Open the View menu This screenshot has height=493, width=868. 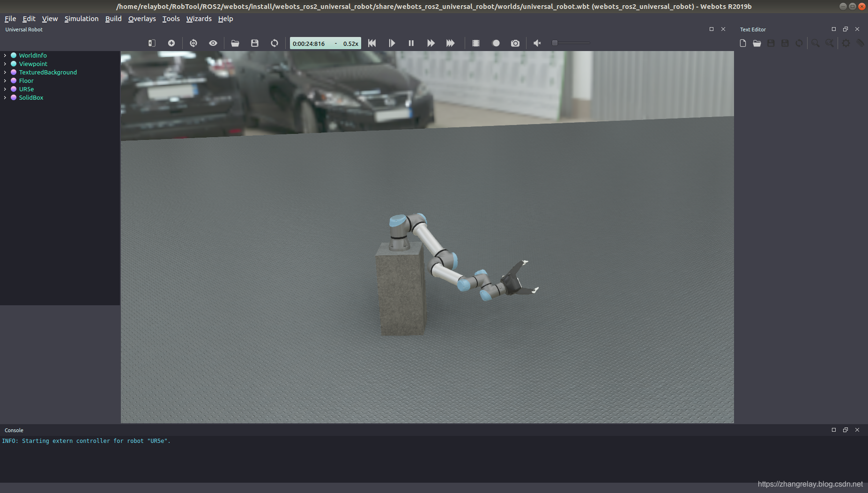(x=50, y=19)
